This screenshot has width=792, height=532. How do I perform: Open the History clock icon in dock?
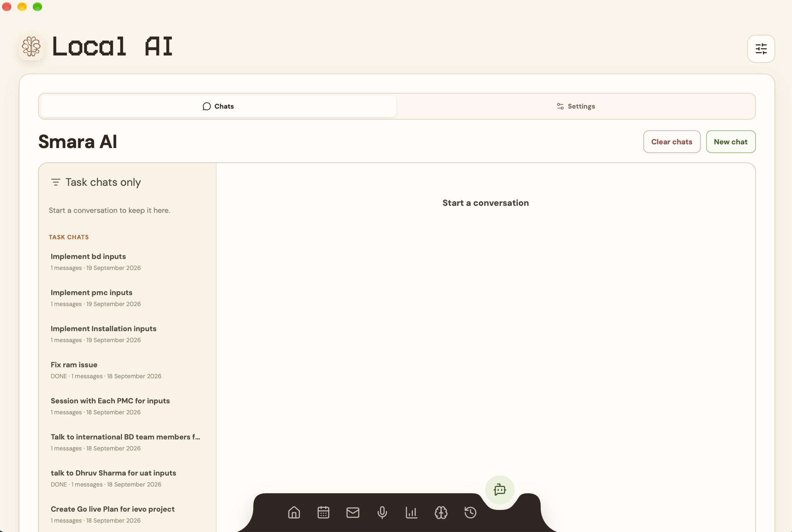471,512
